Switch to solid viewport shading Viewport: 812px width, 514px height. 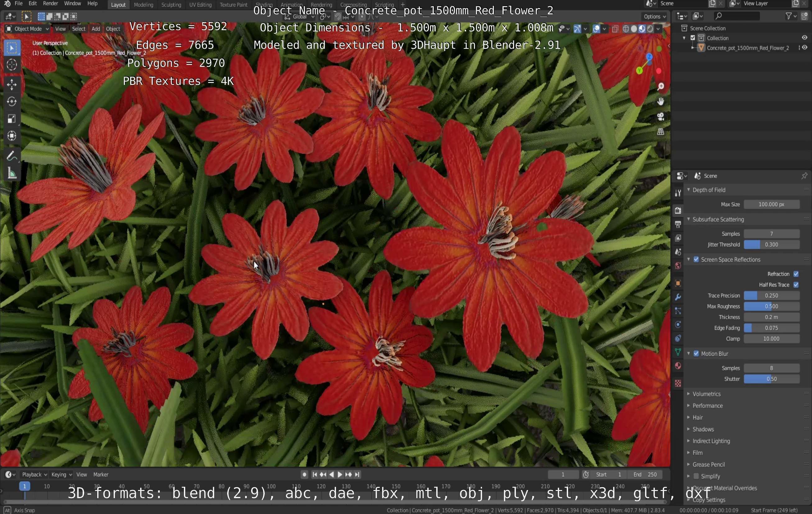634,29
